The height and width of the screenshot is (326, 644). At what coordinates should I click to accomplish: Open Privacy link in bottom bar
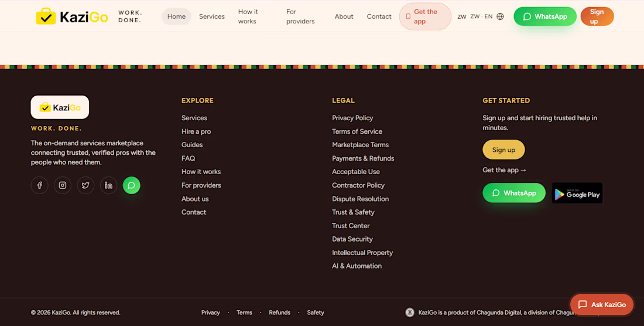click(211, 313)
